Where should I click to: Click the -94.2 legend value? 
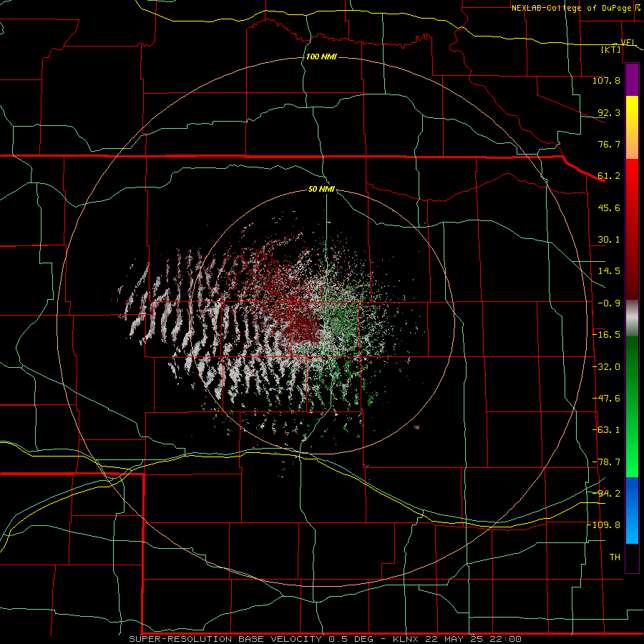pyautogui.click(x=606, y=493)
